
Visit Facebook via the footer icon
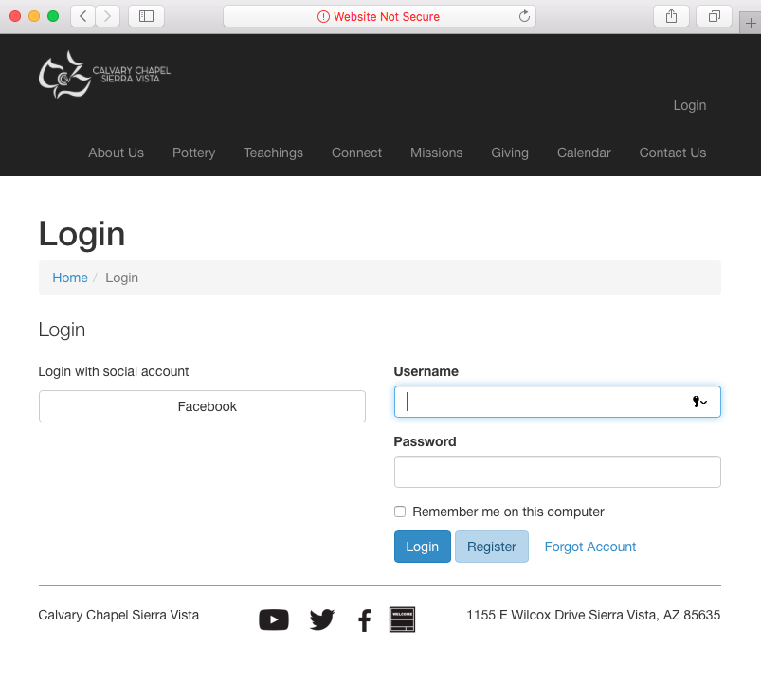pos(364,619)
